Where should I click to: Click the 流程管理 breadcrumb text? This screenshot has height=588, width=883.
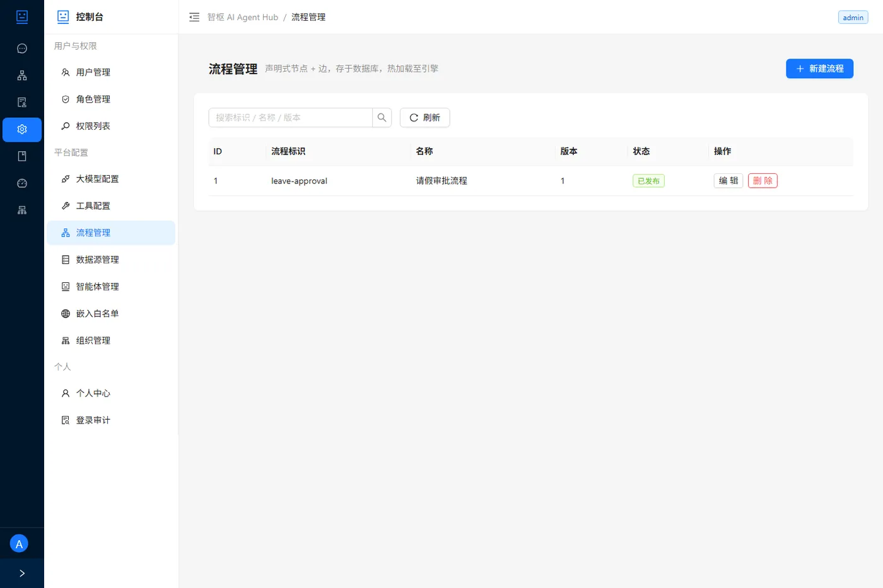click(308, 17)
